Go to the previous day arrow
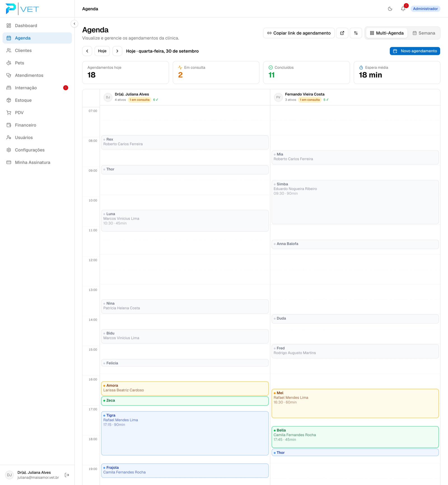This screenshot has height=485, width=448. pyautogui.click(x=87, y=51)
